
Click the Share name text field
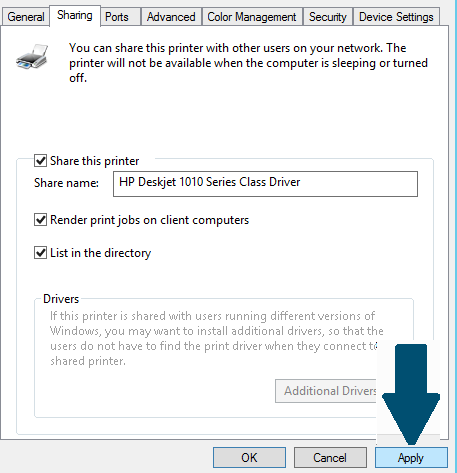(x=265, y=184)
